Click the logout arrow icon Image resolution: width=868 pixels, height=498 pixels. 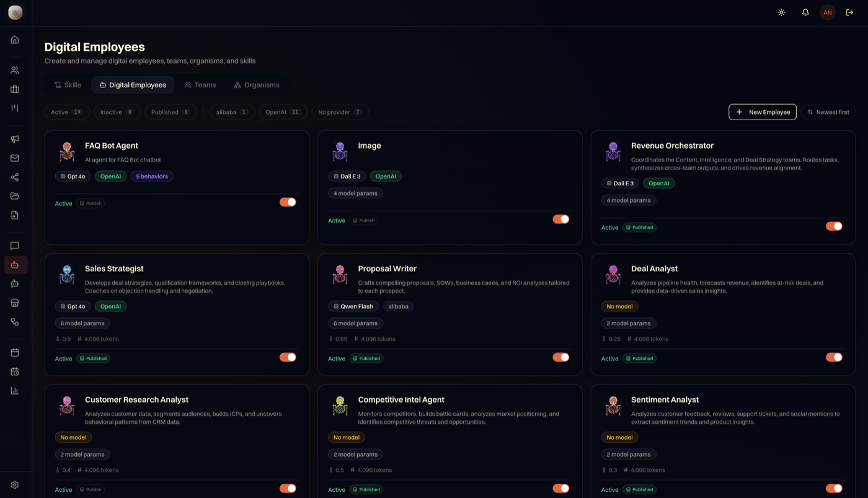click(850, 12)
